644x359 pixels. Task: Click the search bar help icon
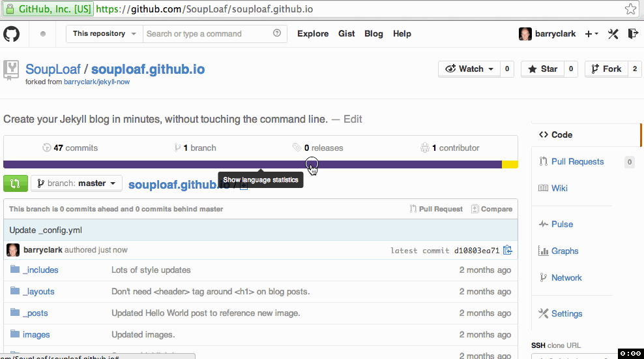(277, 34)
